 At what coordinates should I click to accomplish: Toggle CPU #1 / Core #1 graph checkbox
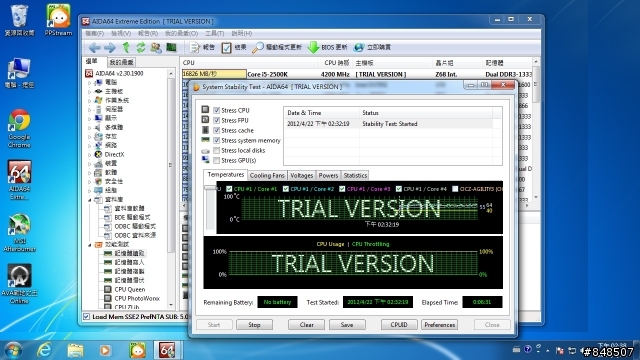[x=229, y=189]
